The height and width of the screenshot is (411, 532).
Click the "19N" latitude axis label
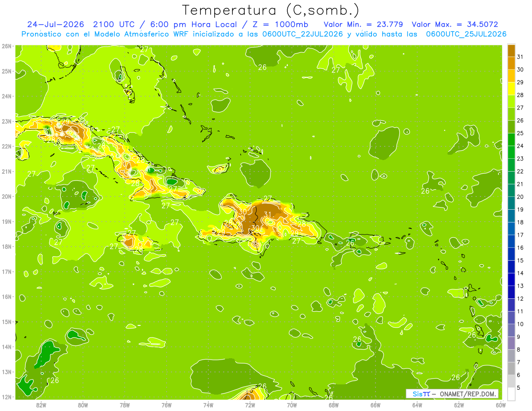point(7,221)
